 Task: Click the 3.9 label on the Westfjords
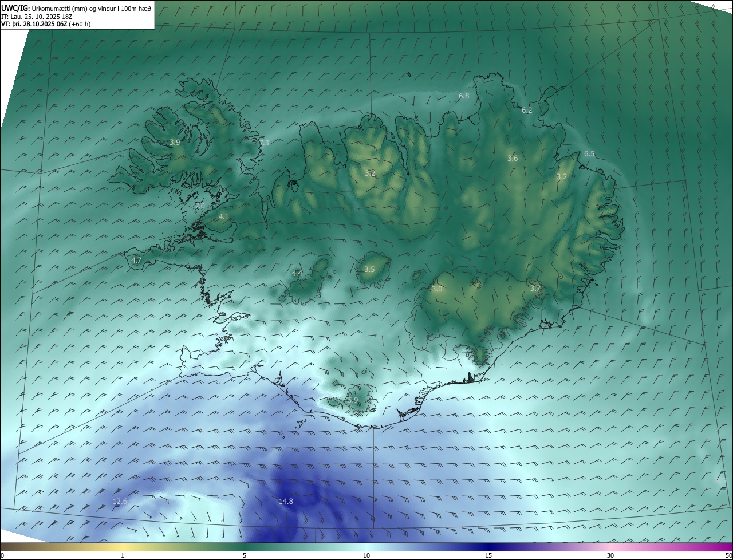click(x=175, y=143)
